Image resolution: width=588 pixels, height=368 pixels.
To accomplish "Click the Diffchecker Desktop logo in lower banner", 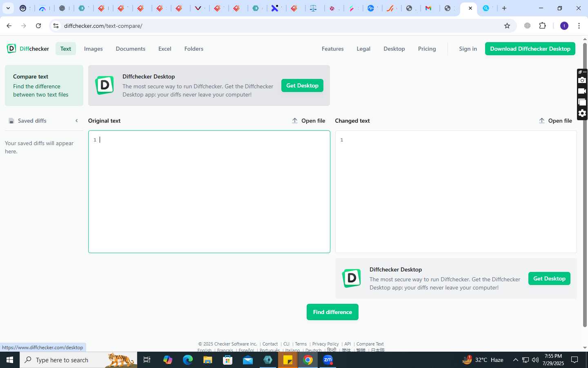I will click(352, 278).
